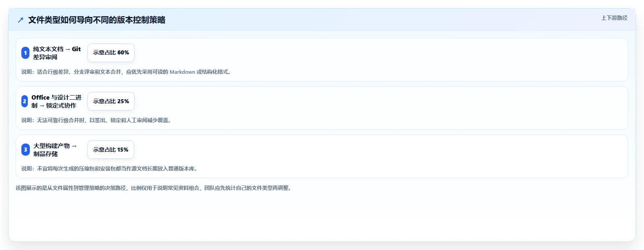Image resolution: width=644 pixels, height=250 pixels.
Task: Click the footer note starting 该图展示的是
Action: point(154,188)
